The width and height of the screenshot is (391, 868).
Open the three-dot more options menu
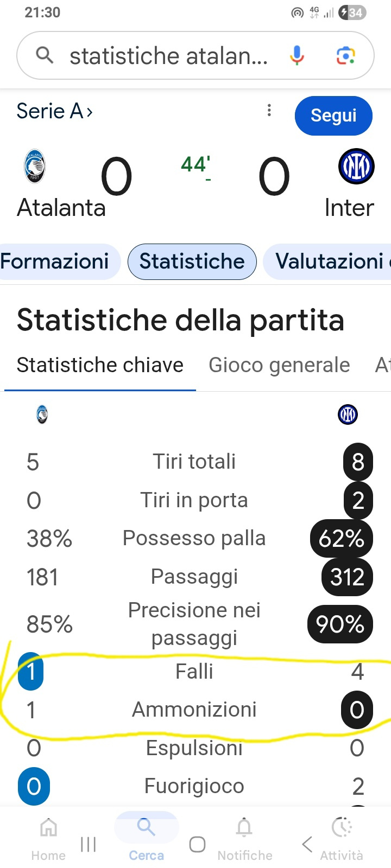click(x=269, y=111)
